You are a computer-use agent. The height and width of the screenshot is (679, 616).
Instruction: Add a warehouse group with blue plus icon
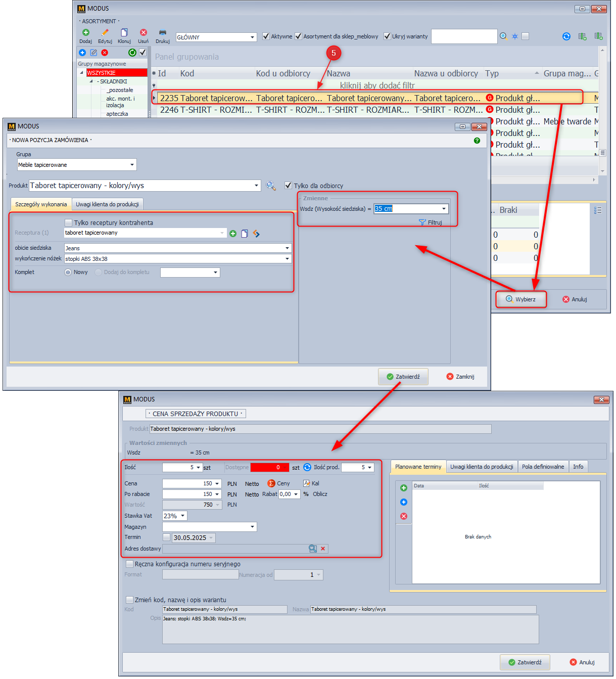[x=82, y=53]
